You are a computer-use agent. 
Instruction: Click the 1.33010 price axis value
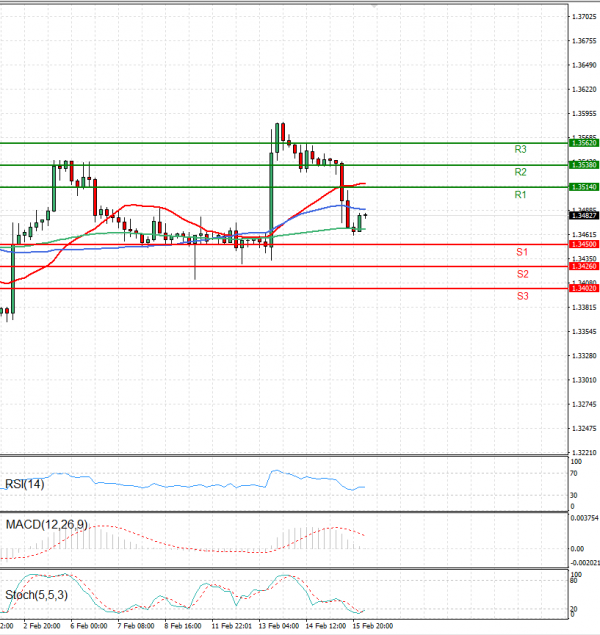point(584,380)
